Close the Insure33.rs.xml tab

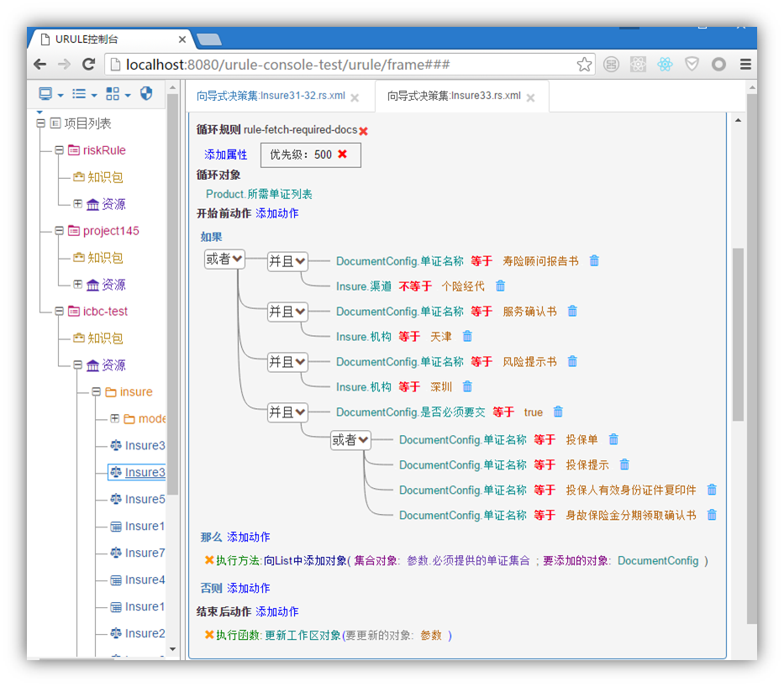tap(530, 98)
